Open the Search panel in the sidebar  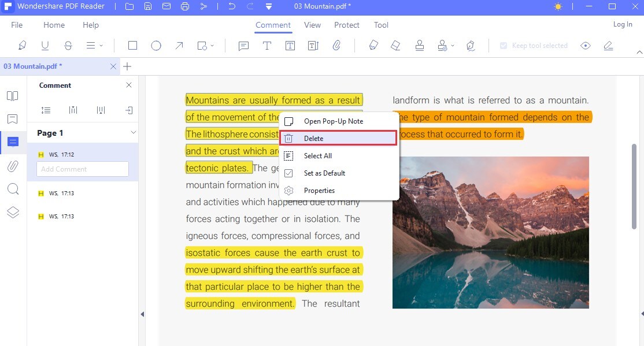click(x=13, y=189)
